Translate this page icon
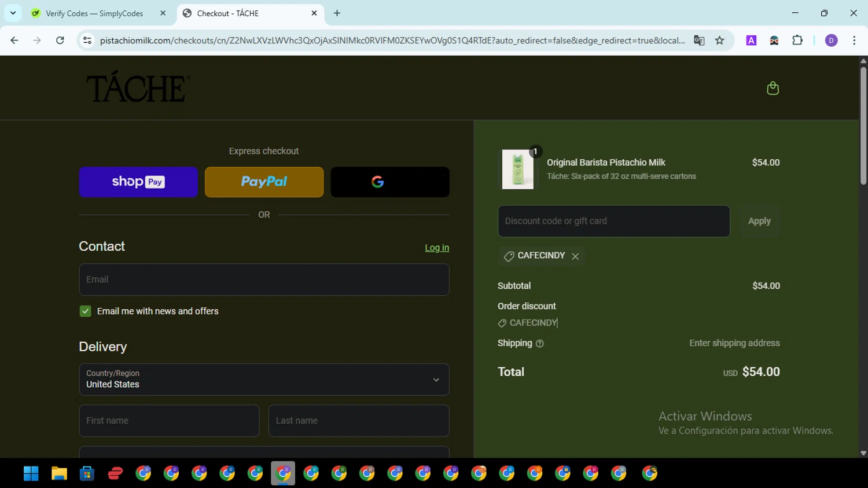This screenshot has width=868, height=488. click(x=699, y=41)
